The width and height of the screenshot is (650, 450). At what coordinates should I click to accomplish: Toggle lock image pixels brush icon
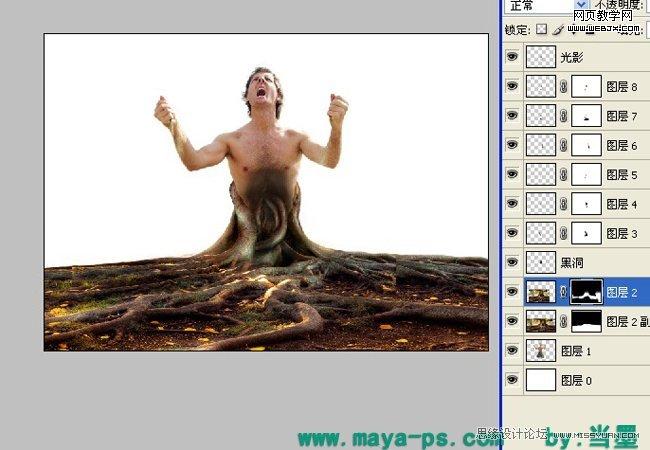(x=559, y=29)
